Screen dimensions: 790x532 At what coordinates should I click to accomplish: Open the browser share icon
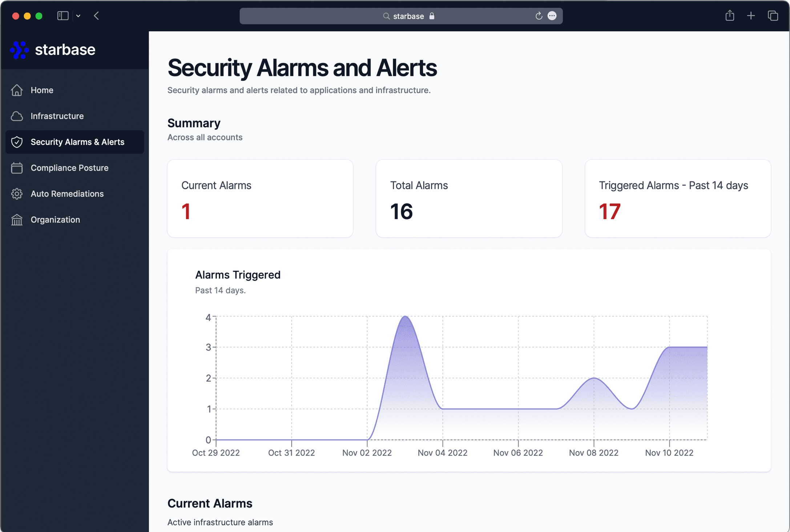tap(730, 16)
